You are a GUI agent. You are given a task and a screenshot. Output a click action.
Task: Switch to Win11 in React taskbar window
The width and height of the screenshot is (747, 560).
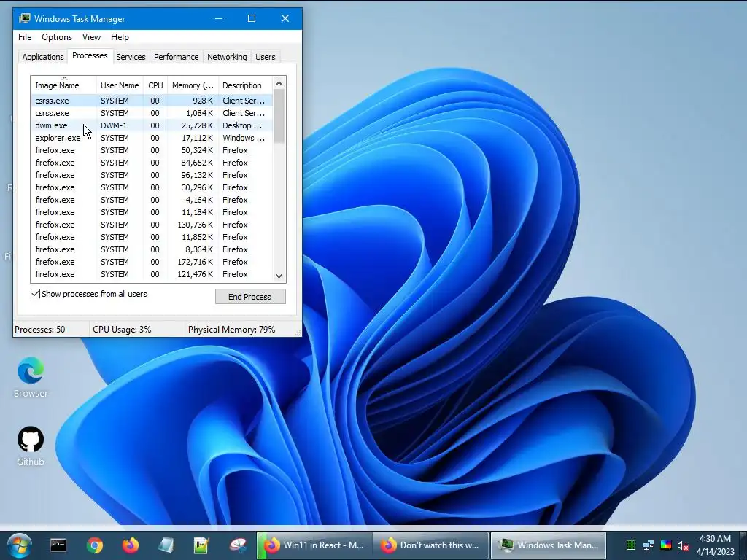[x=314, y=545]
